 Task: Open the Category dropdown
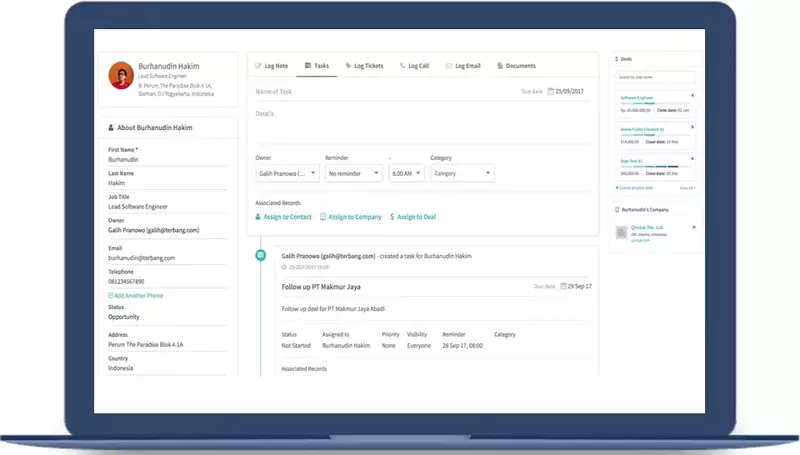pos(461,173)
